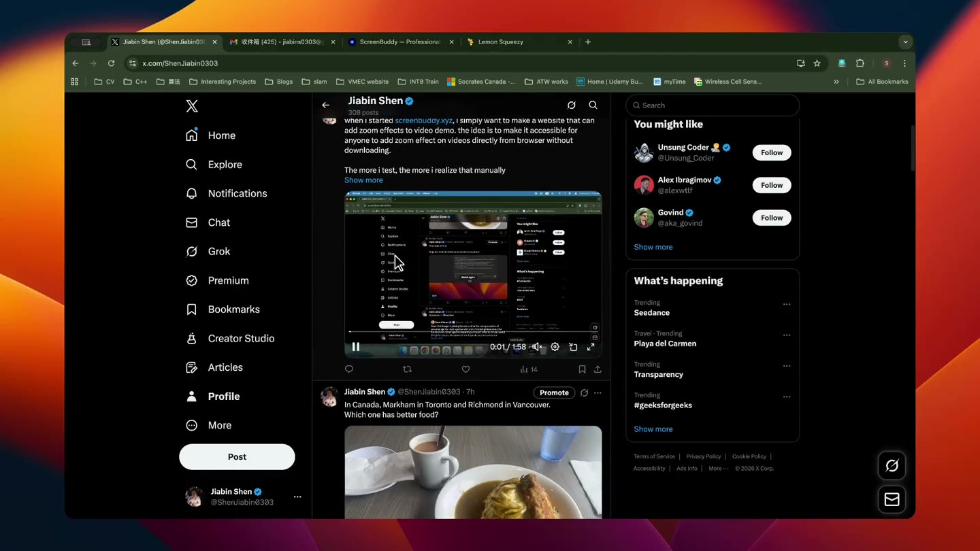Open Profile in the sidebar

[x=212, y=396]
